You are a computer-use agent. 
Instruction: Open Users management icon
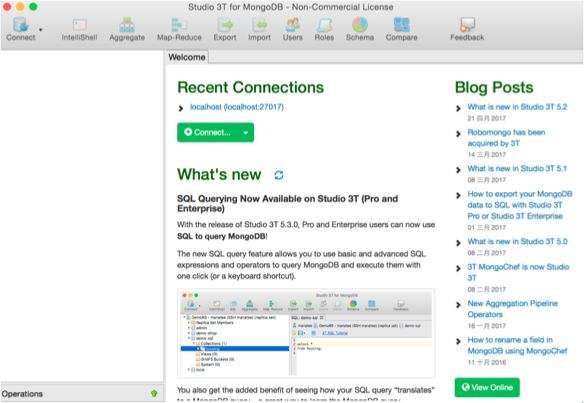point(292,29)
